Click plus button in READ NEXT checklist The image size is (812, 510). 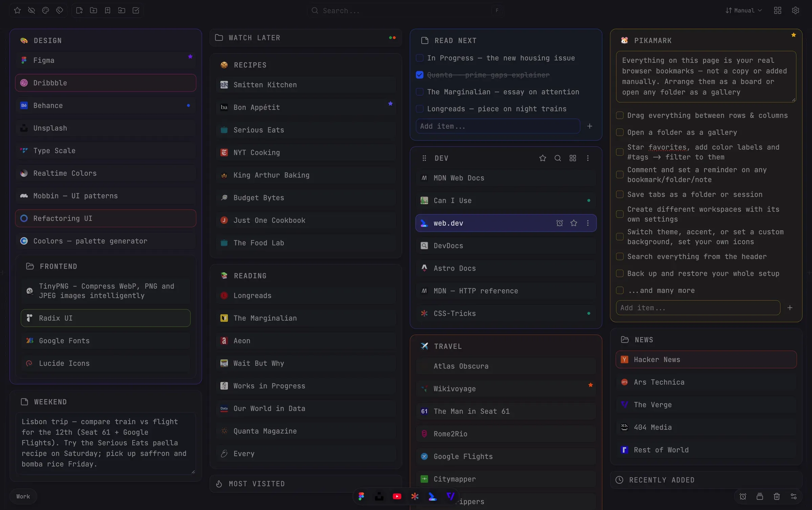click(x=590, y=126)
